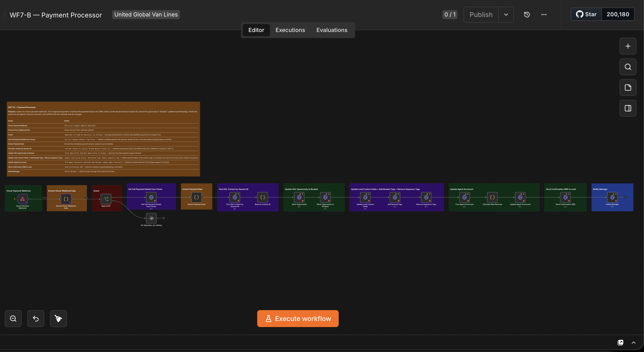Click the United Global Van Lines tag

coord(146,15)
